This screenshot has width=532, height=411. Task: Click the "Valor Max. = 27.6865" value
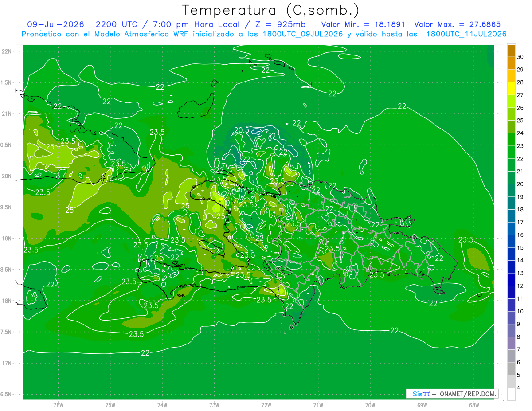pyautogui.click(x=458, y=24)
